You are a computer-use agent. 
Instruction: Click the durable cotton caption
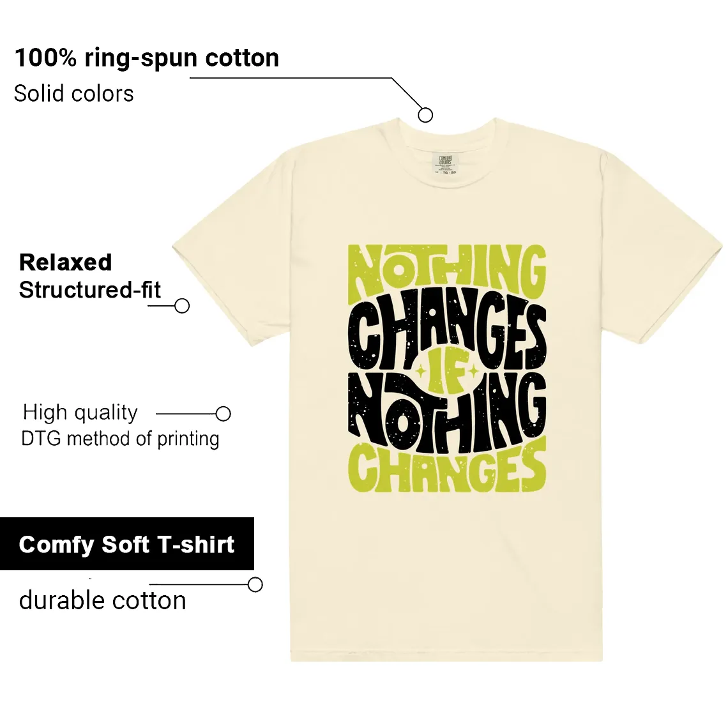(103, 600)
